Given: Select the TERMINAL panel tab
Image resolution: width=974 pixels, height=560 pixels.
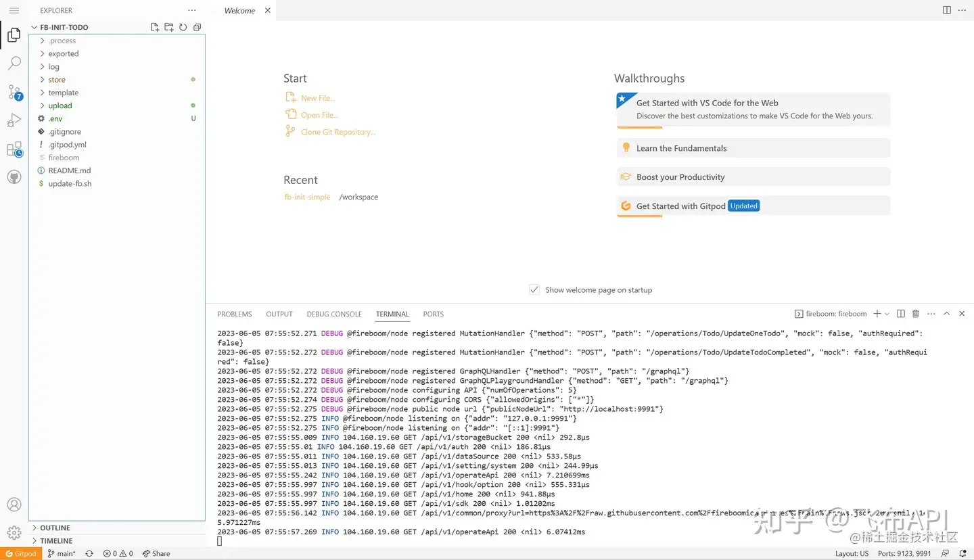Looking at the screenshot, I should 392,314.
